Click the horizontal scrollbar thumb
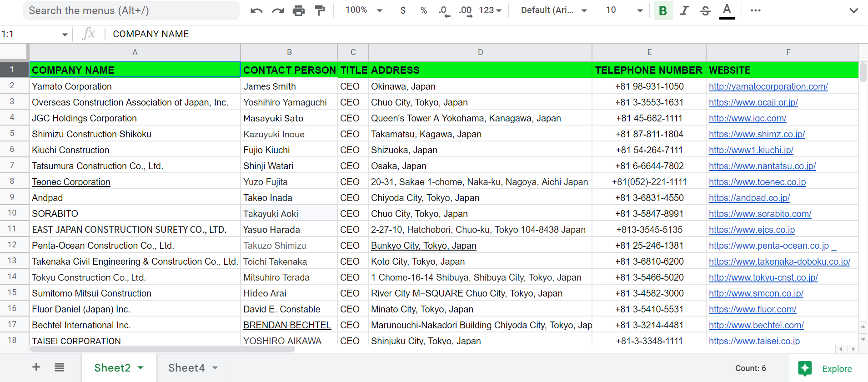Viewport: 868px width, 382px height. tap(162, 349)
